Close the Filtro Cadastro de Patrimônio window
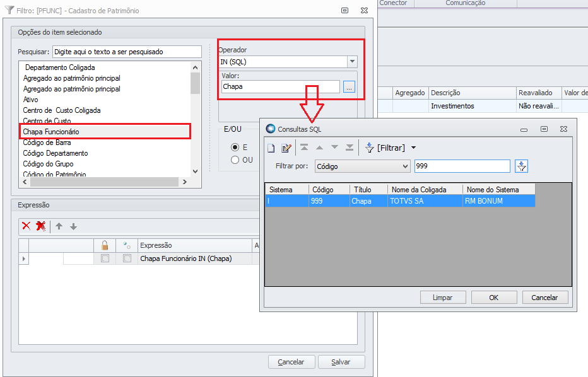Viewport: 588px width, 377px height. click(364, 11)
